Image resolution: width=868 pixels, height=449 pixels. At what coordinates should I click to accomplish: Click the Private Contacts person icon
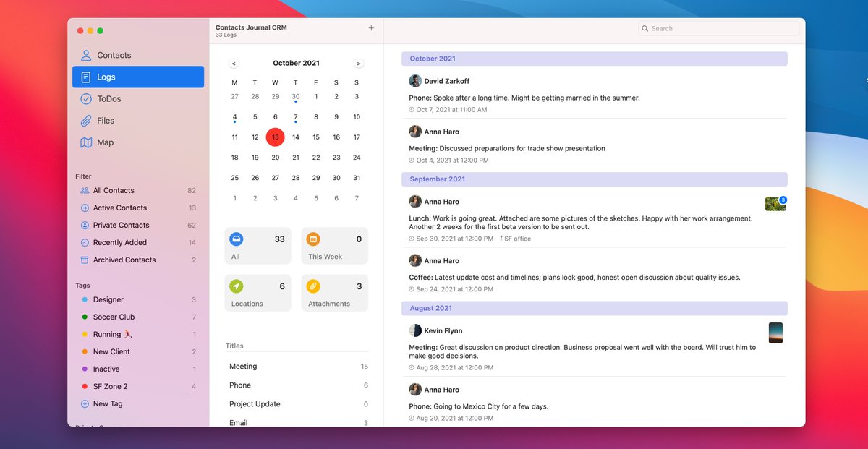85,225
